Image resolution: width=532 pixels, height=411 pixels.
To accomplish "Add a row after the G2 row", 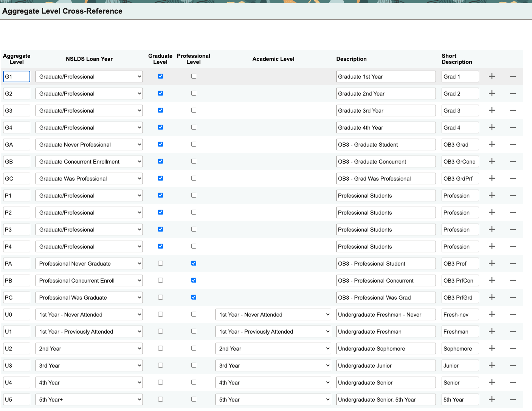I will coord(492,93).
